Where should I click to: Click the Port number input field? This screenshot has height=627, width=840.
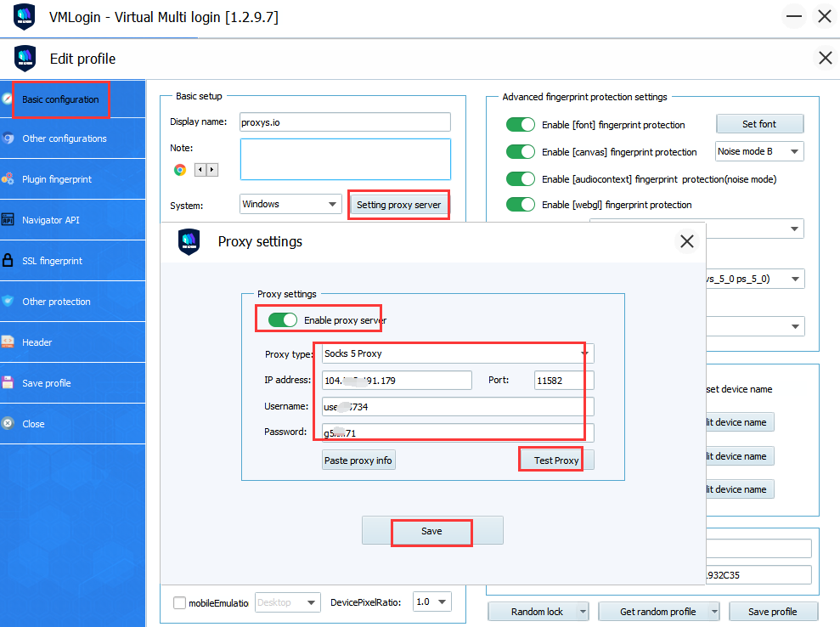pyautogui.click(x=563, y=381)
